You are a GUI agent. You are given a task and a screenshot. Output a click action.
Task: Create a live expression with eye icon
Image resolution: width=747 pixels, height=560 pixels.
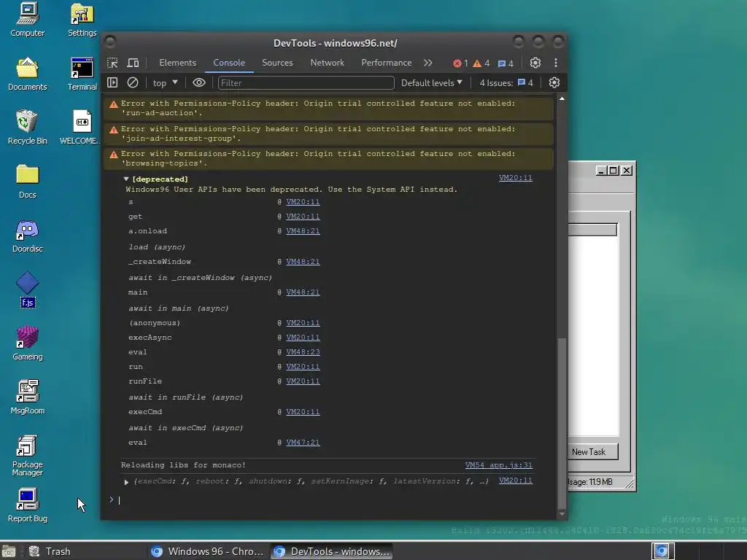199,83
